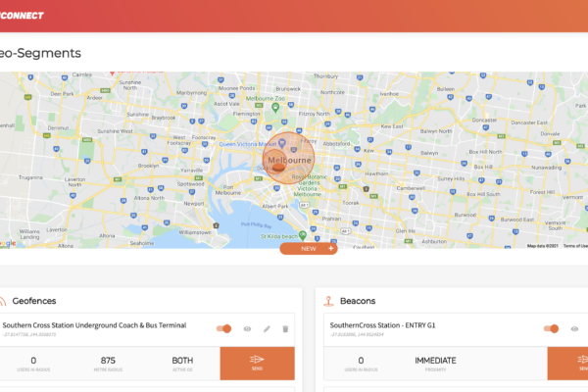588x392 pixels.
Task: View the SouthernCross Station ENTRY G1 beacon
Action: pyautogui.click(x=574, y=329)
